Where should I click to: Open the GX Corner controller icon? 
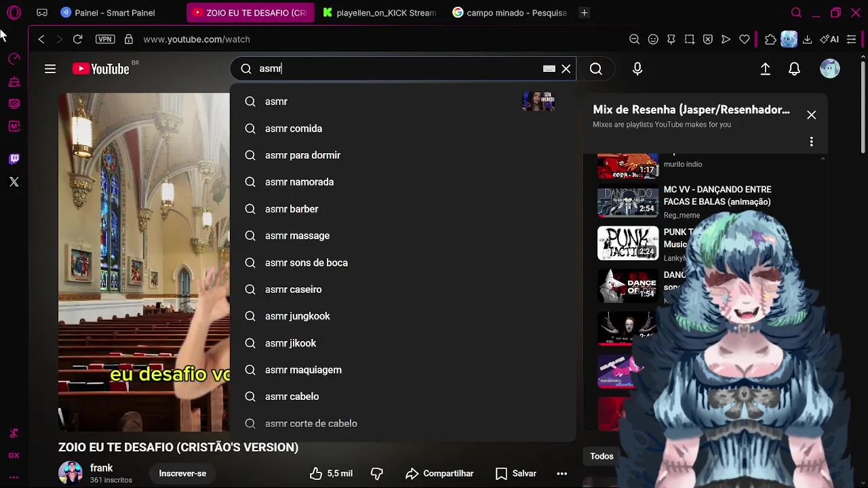click(x=42, y=12)
